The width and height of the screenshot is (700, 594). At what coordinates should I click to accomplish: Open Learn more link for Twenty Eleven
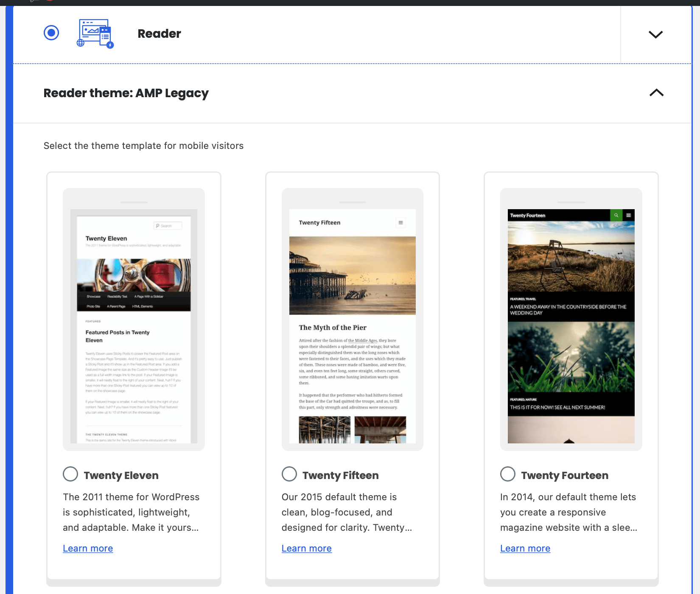88,548
